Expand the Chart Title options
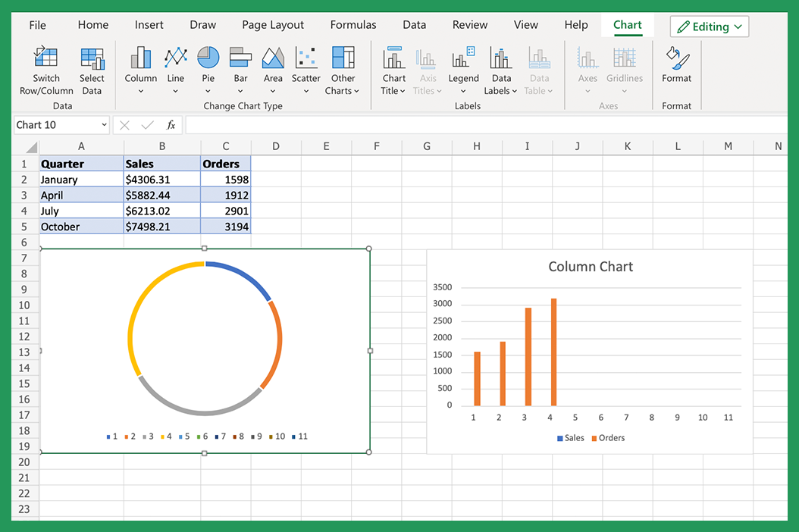The height and width of the screenshot is (532, 799). pyautogui.click(x=393, y=68)
